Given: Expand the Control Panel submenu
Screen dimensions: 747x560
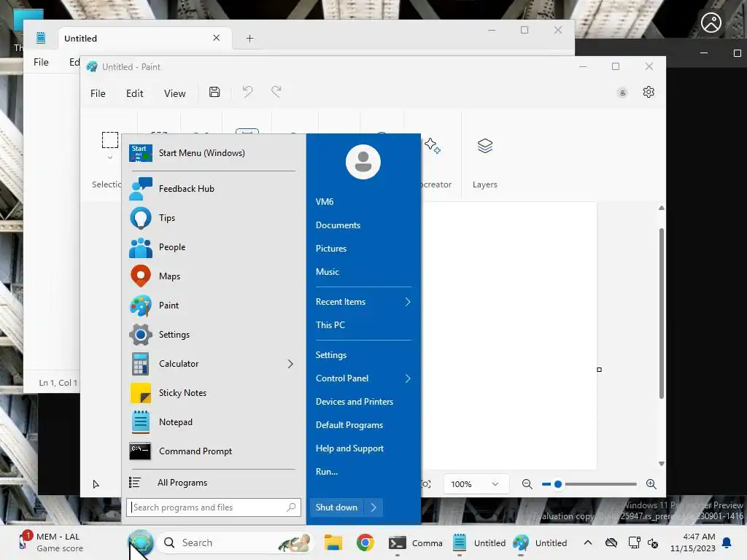Looking at the screenshot, I should (408, 378).
